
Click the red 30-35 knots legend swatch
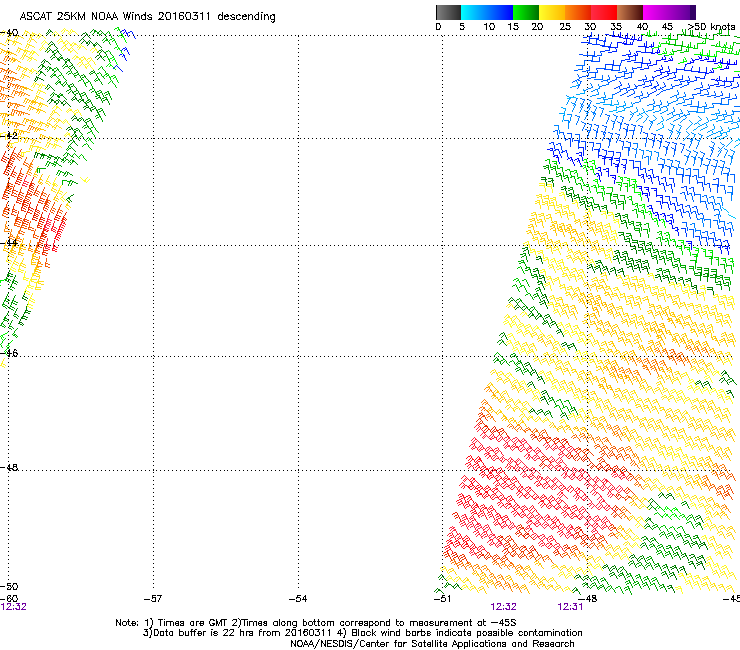pos(604,12)
